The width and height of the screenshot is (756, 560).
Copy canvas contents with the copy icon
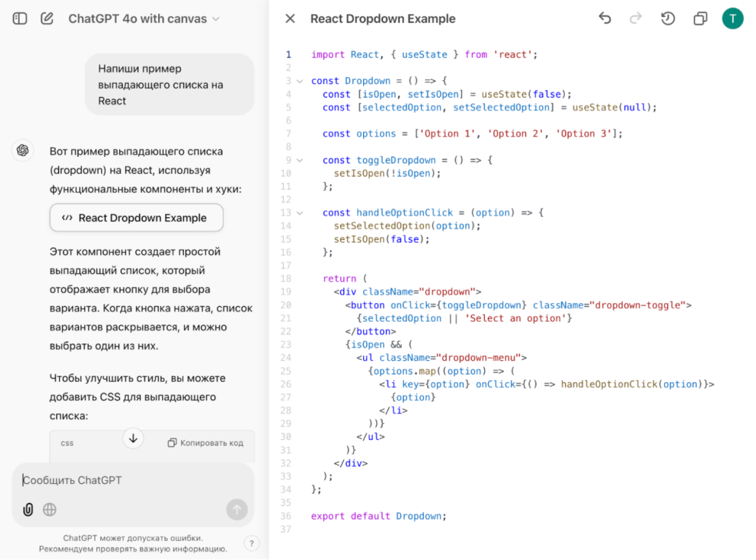[700, 19]
